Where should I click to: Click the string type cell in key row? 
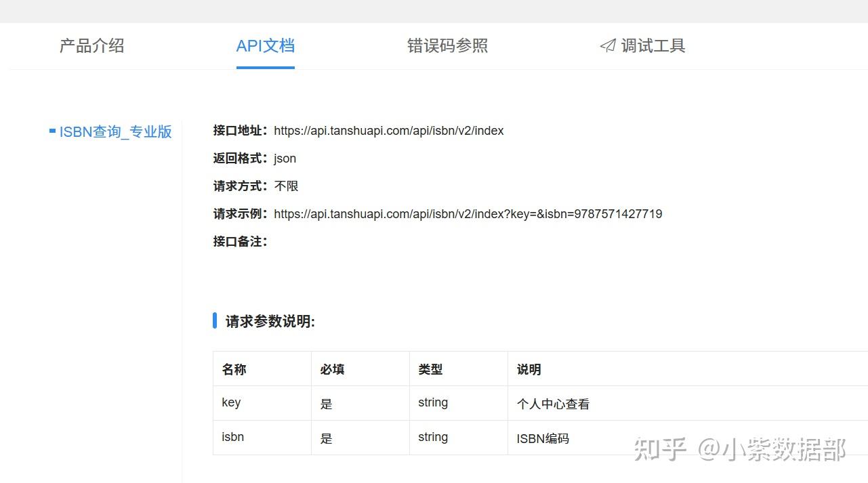(x=459, y=403)
